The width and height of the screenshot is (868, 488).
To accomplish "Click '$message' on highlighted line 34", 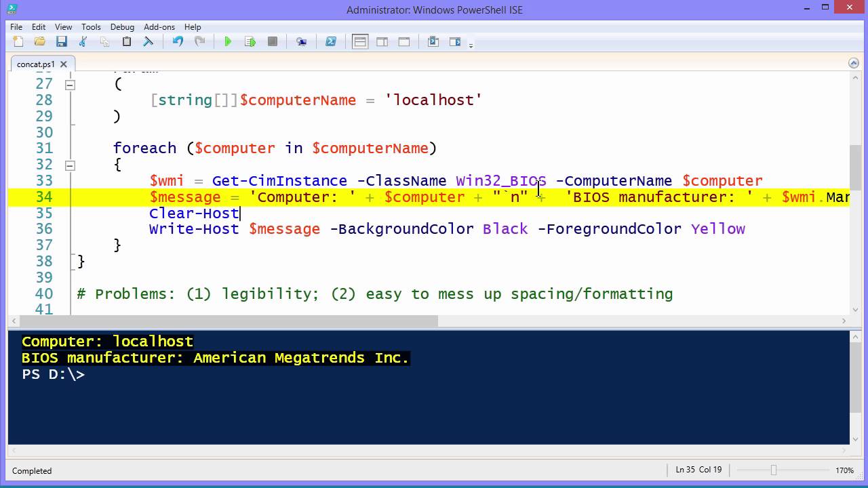I will (x=185, y=197).
